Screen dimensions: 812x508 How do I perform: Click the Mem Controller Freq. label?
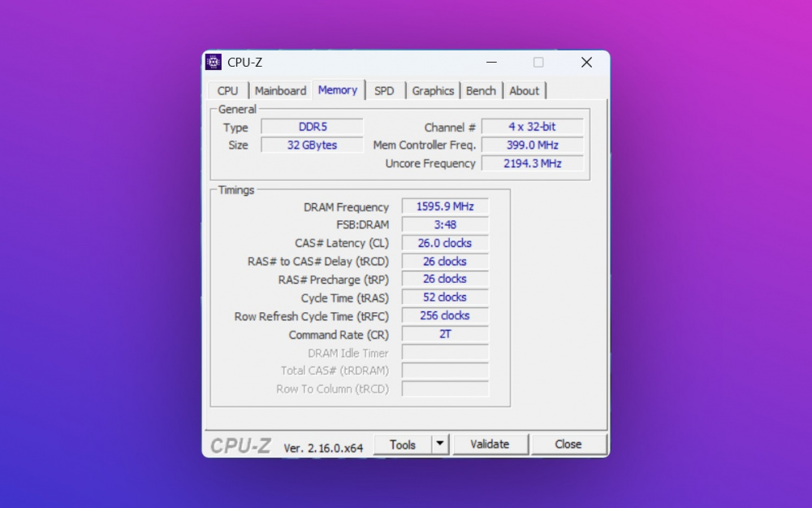(x=424, y=145)
